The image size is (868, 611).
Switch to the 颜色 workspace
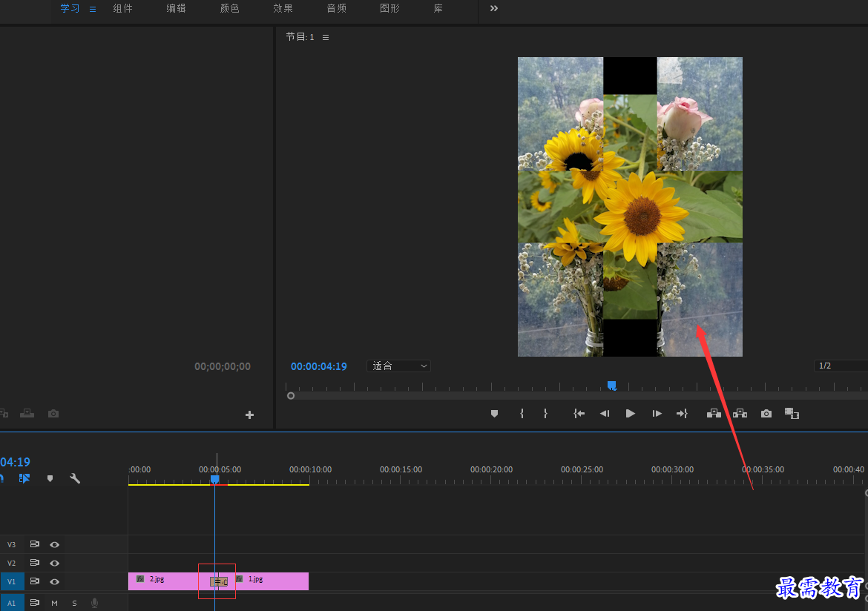(230, 8)
